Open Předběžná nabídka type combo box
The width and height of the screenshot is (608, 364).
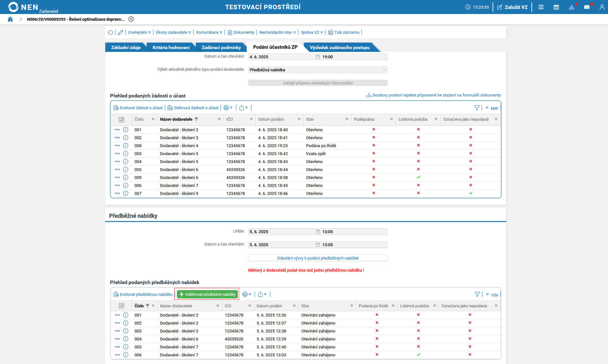click(x=318, y=70)
